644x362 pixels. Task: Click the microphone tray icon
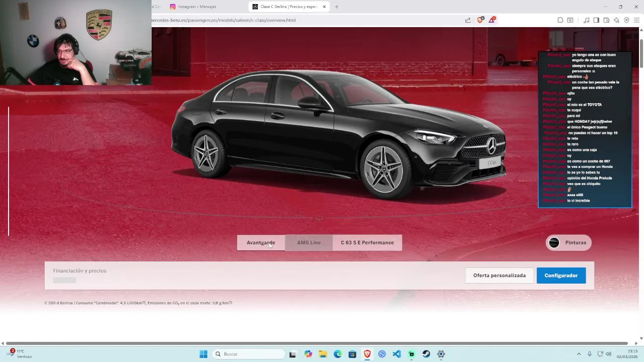coord(590,354)
